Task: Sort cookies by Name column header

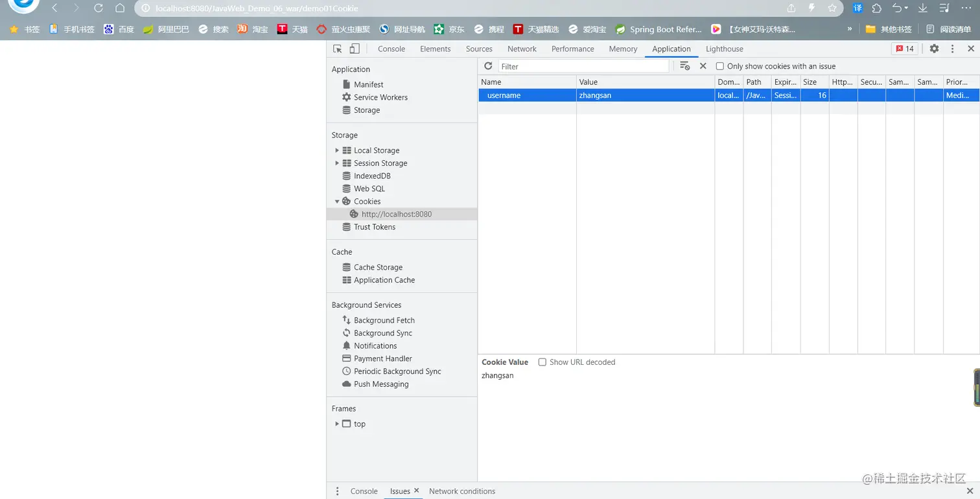Action: 528,82
